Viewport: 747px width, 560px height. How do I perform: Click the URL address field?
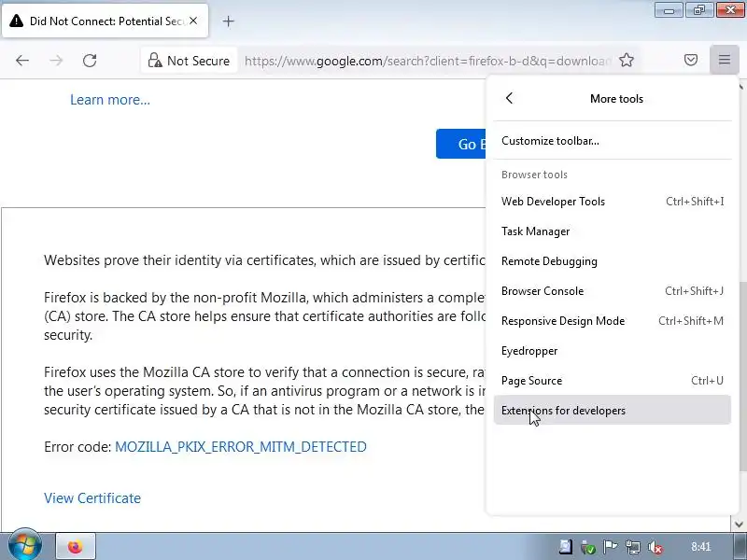(427, 61)
